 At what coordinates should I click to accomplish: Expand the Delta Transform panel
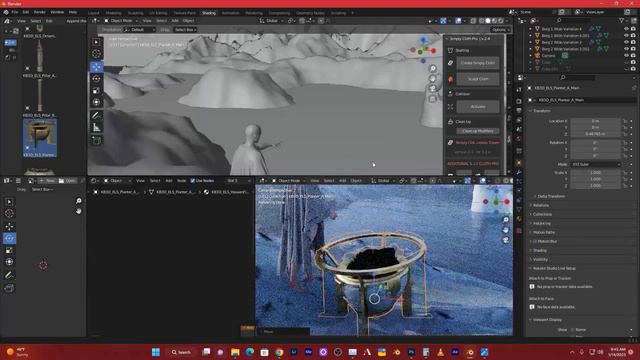click(x=551, y=196)
